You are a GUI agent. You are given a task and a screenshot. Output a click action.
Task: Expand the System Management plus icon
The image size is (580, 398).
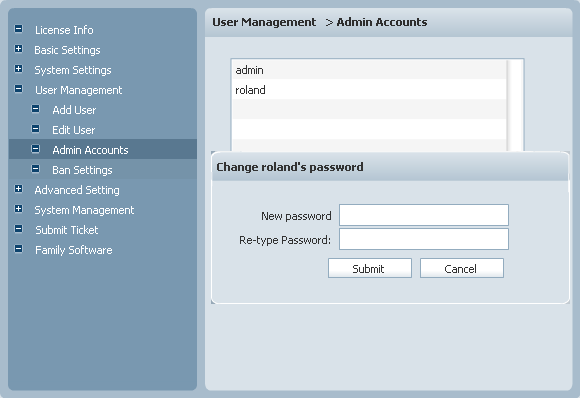click(x=18, y=209)
